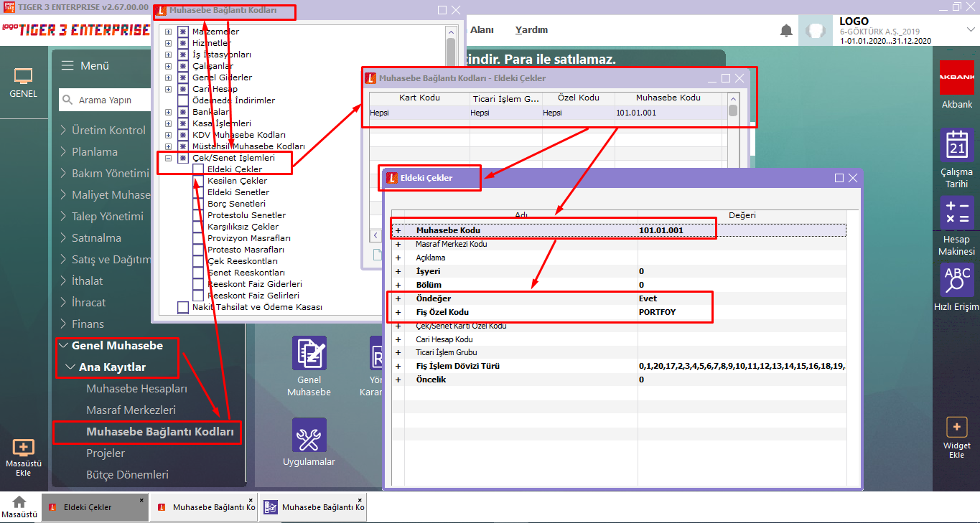The width and height of the screenshot is (980, 523).
Task: Select Muhasebe Hesapları under Ana Kayıtlar
Action: click(136, 388)
